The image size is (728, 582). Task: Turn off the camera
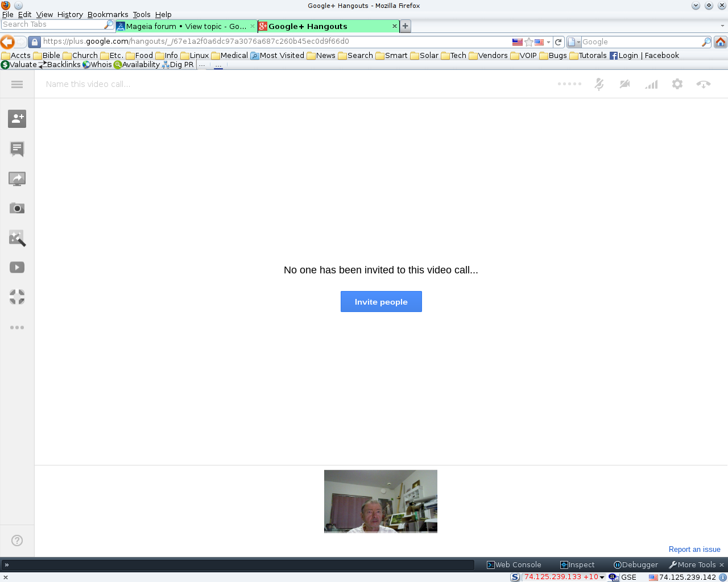point(625,84)
